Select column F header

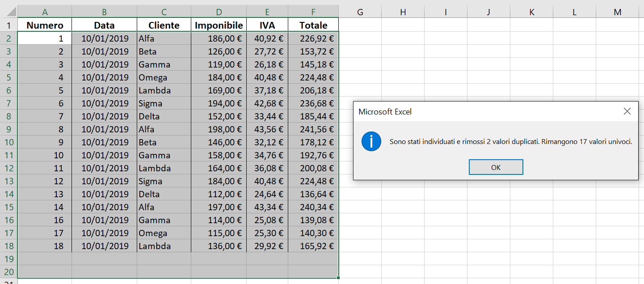[x=313, y=12]
